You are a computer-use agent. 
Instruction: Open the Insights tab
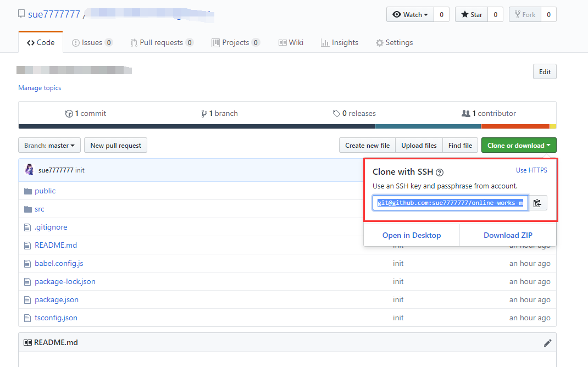click(x=340, y=42)
